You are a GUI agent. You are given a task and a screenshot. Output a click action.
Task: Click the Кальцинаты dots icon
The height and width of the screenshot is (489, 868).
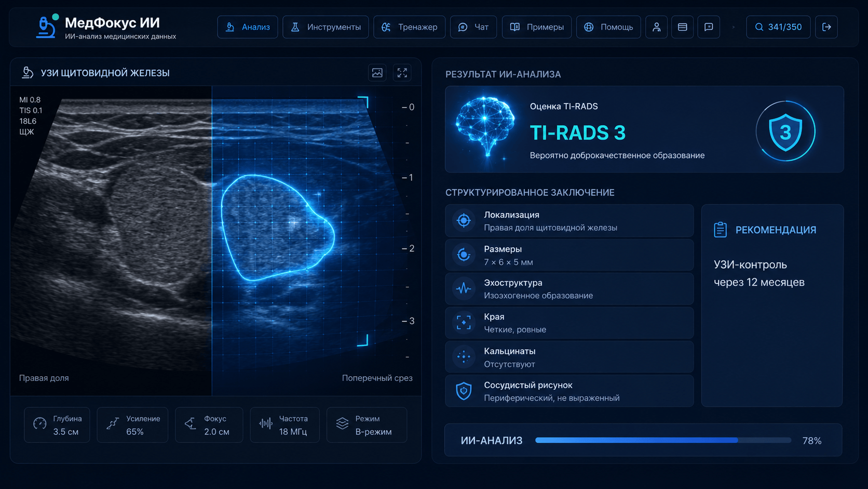[464, 357]
